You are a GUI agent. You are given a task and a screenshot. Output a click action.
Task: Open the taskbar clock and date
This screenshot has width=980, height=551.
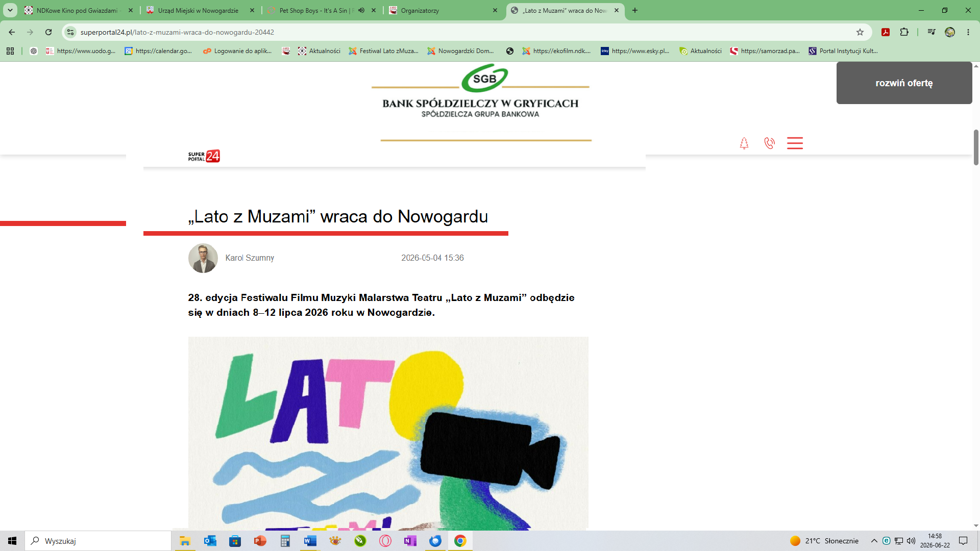(x=935, y=541)
